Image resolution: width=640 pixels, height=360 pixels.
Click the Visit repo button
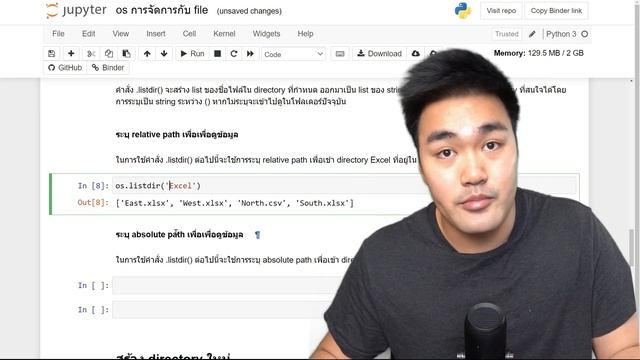point(501,11)
